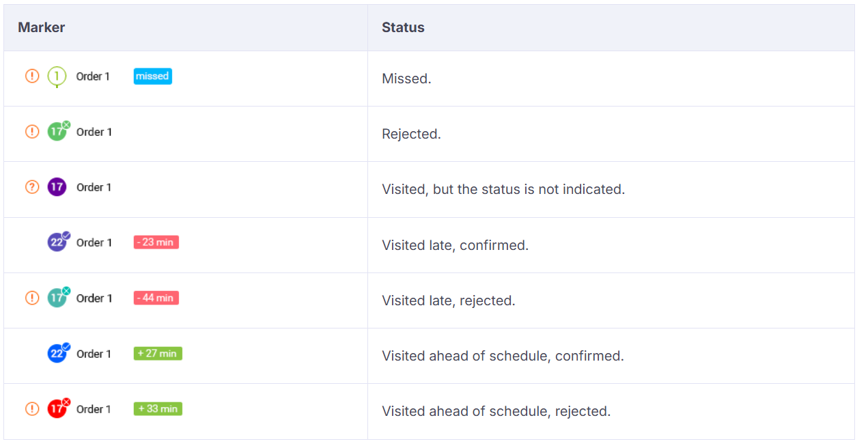
Task: Click the violet confirmed marker numbered 22
Action: pyautogui.click(x=59, y=241)
